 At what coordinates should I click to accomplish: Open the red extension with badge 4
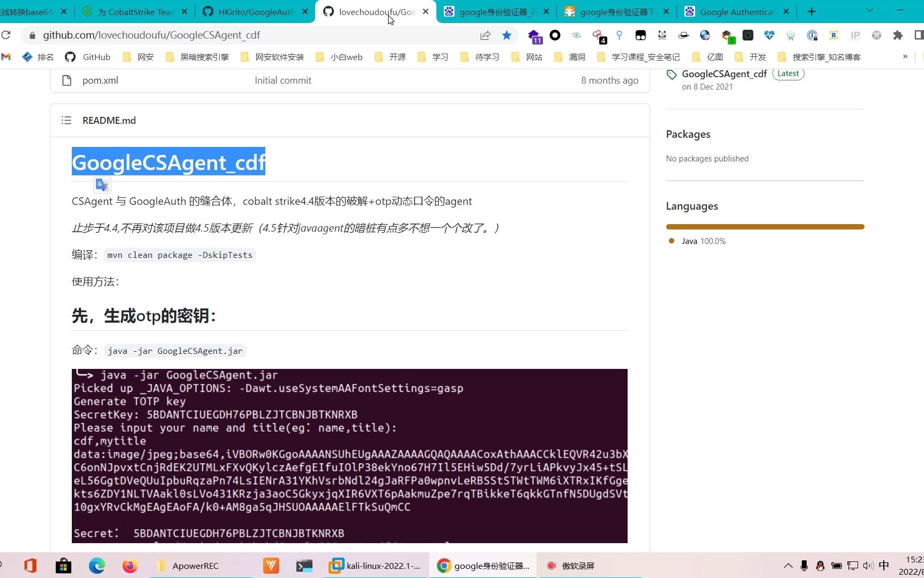tap(598, 36)
